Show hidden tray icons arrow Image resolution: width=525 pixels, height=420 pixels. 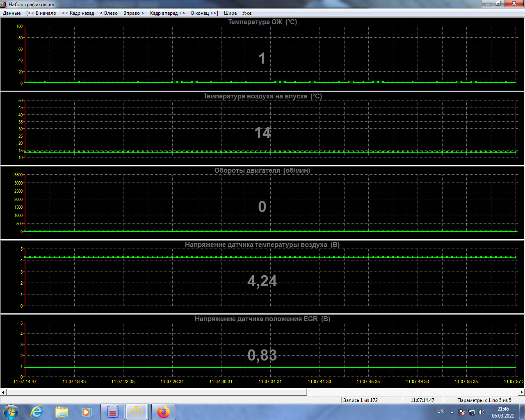pos(452,412)
